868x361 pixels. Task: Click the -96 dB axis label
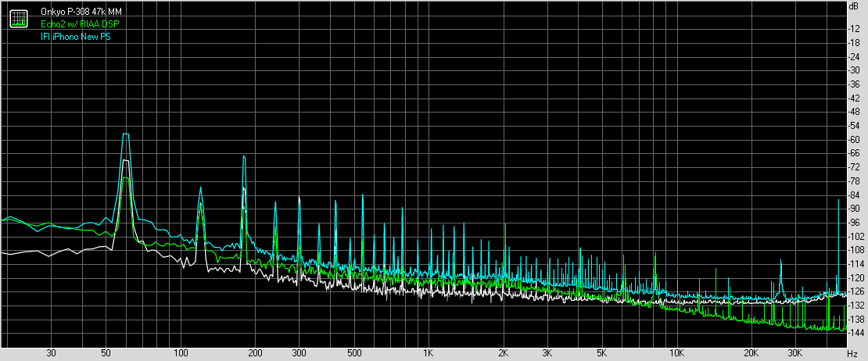click(x=854, y=222)
